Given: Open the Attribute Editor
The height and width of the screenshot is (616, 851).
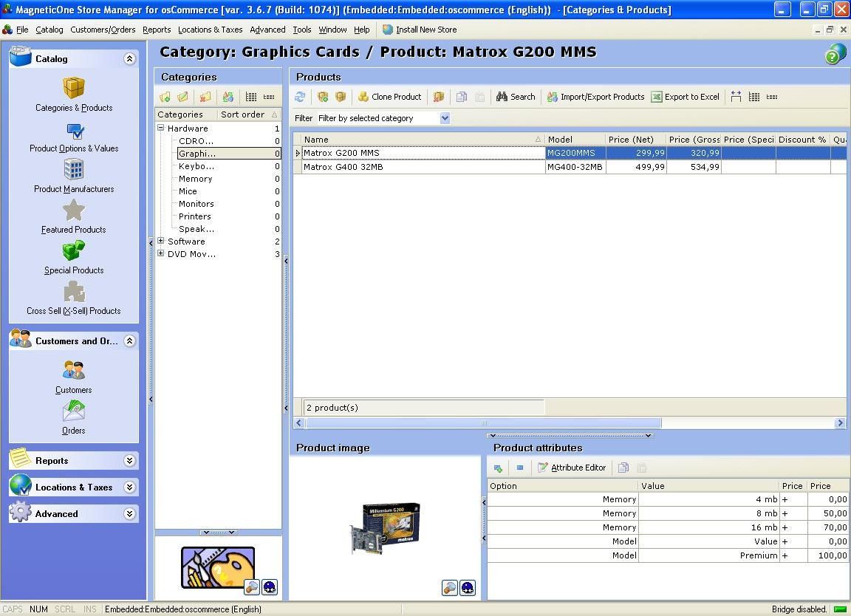Looking at the screenshot, I should tap(573, 468).
